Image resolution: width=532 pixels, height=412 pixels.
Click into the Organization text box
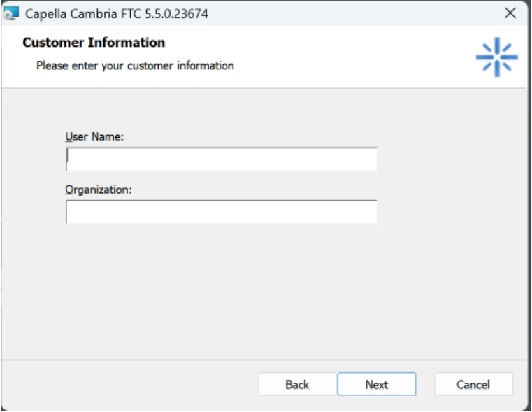[x=221, y=212]
